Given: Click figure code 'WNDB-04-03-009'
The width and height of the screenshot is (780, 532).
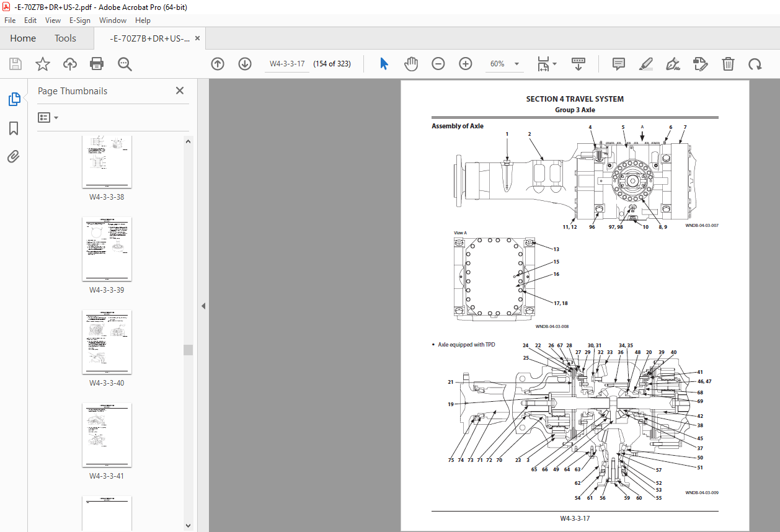Looking at the screenshot, I should click(702, 493).
